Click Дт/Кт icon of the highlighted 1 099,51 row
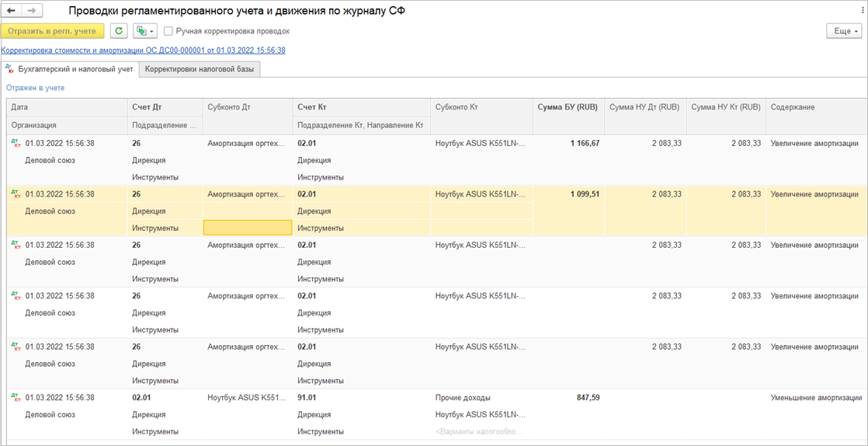Image resolution: width=868 pixels, height=446 pixels. 16,194
